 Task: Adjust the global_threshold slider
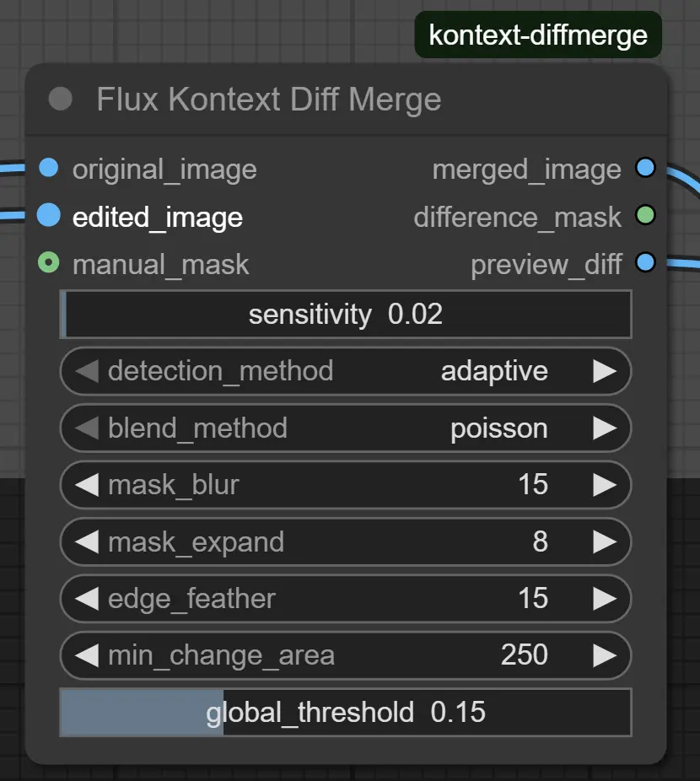coord(346,712)
